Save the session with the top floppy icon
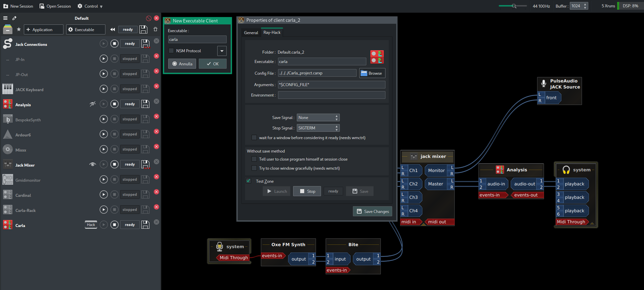 click(143, 29)
